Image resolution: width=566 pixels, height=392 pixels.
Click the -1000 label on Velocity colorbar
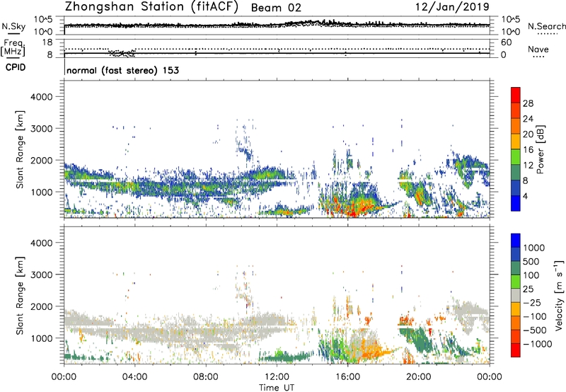538,344
